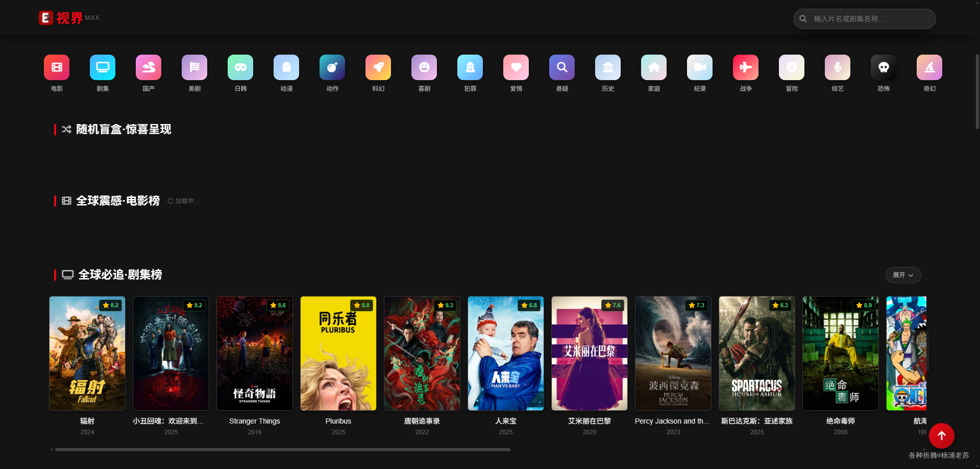Open the Stranger Things poster
The width and height of the screenshot is (980, 469).
[x=255, y=354]
